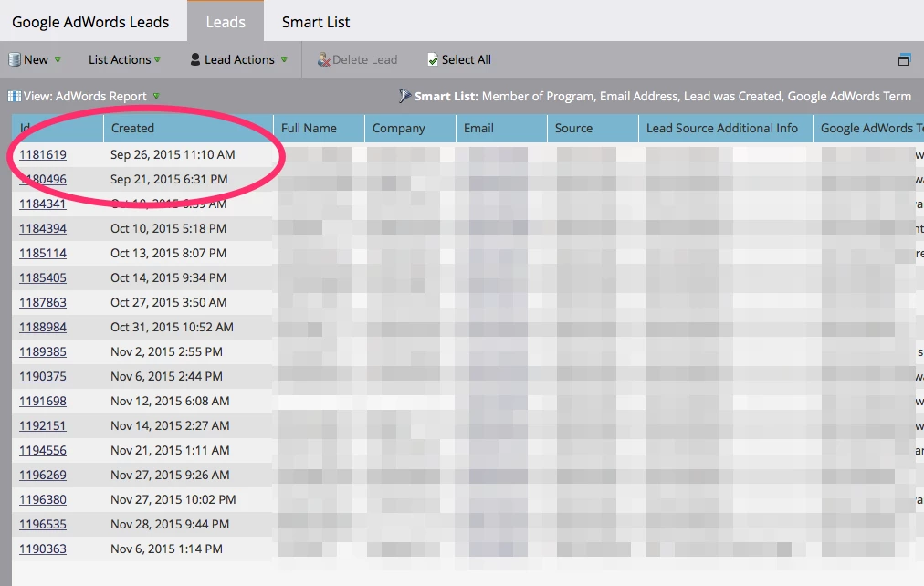924x586 pixels.
Task: Open lead ID 1184341
Action: click(x=42, y=204)
